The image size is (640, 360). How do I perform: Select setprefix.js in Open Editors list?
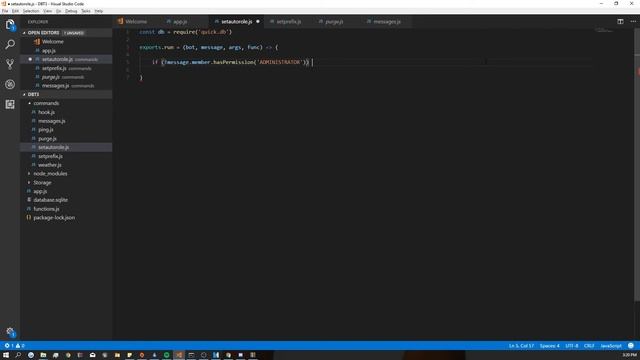(x=54, y=68)
